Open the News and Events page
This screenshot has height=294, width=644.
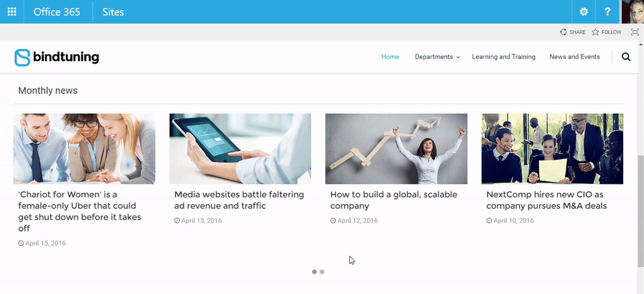pos(575,57)
